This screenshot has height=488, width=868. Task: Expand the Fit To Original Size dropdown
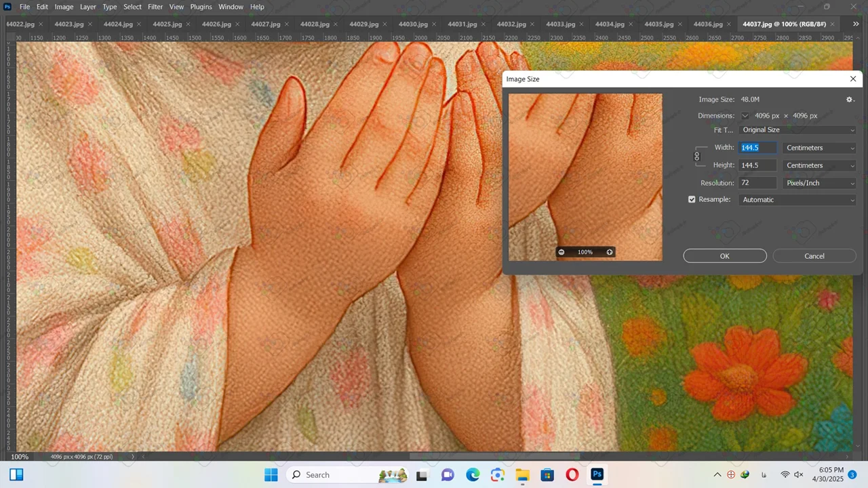pos(797,130)
